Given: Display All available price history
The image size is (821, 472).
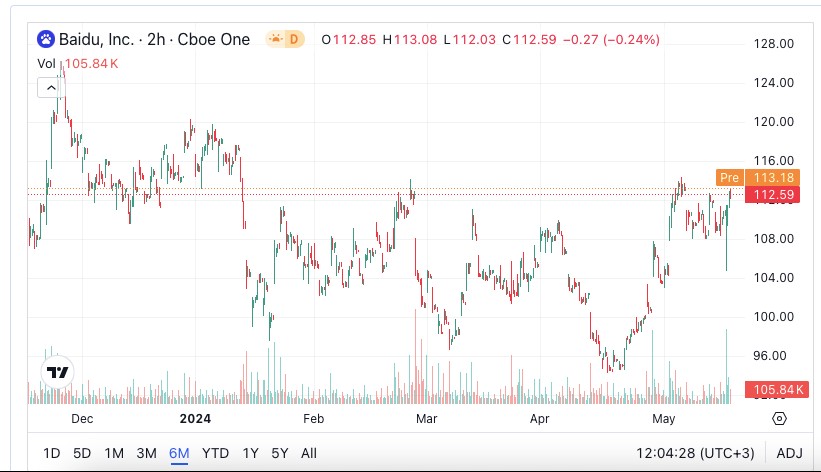Looking at the screenshot, I should [x=309, y=453].
